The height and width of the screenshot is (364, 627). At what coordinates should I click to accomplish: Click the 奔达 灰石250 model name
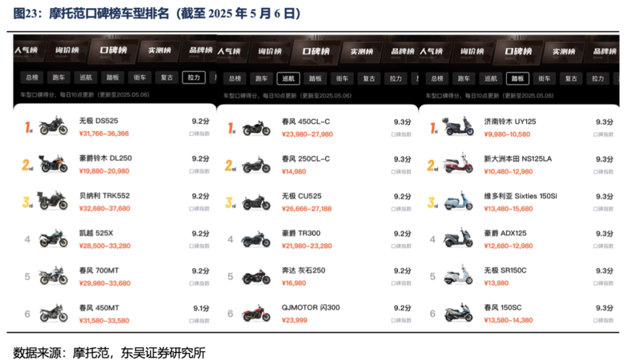(304, 271)
